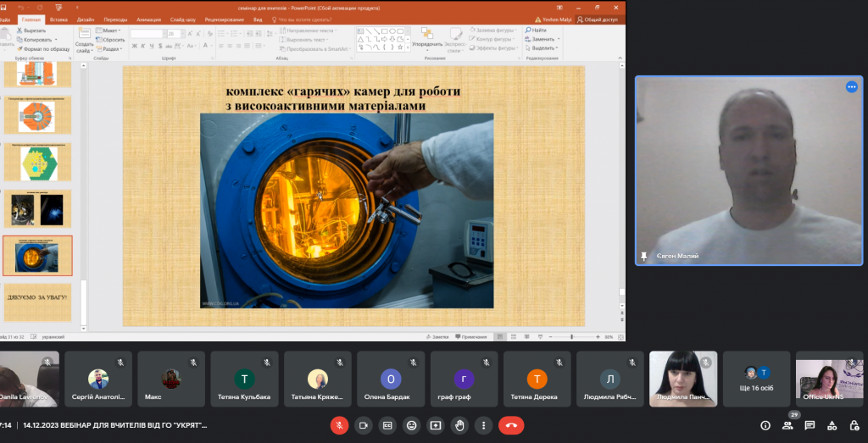Leave the call with red hang-up button
The image size is (868, 443).
pyautogui.click(x=511, y=424)
